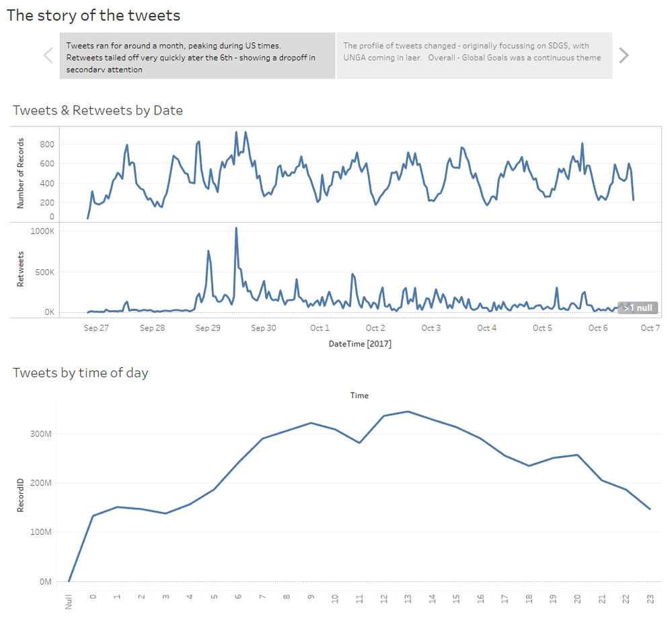Click the 'Tweets by time of day' heading
This screenshot has width=672, height=635.
point(81,373)
